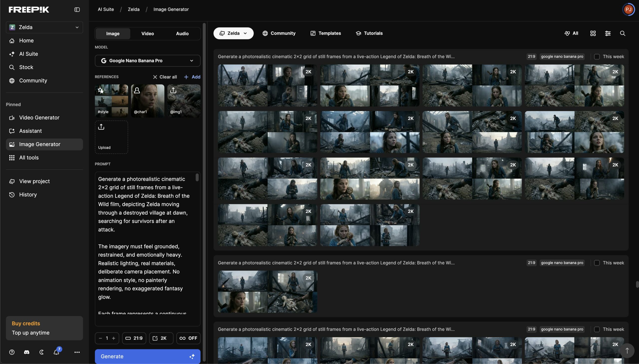639x364 pixels.
Task: Open the help question mark icon
Action: coord(12,352)
